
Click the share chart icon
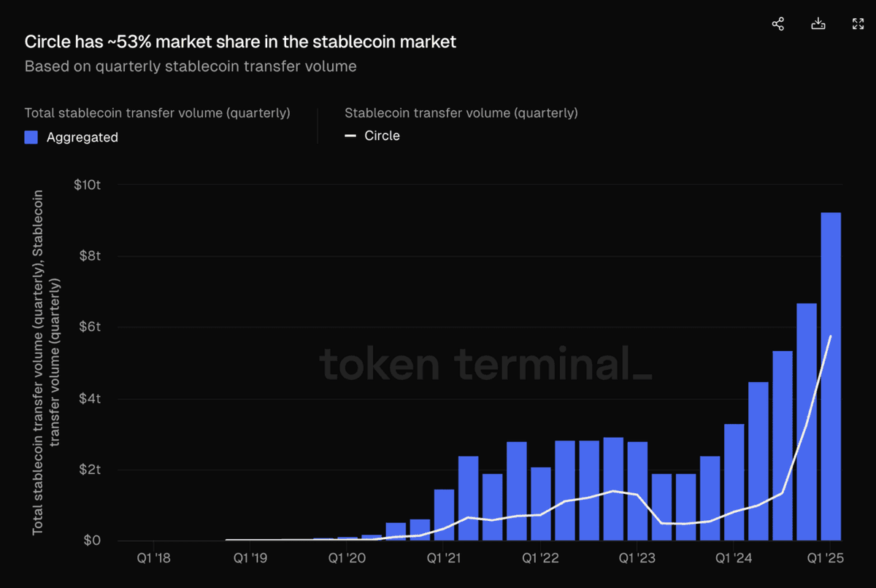tap(778, 24)
